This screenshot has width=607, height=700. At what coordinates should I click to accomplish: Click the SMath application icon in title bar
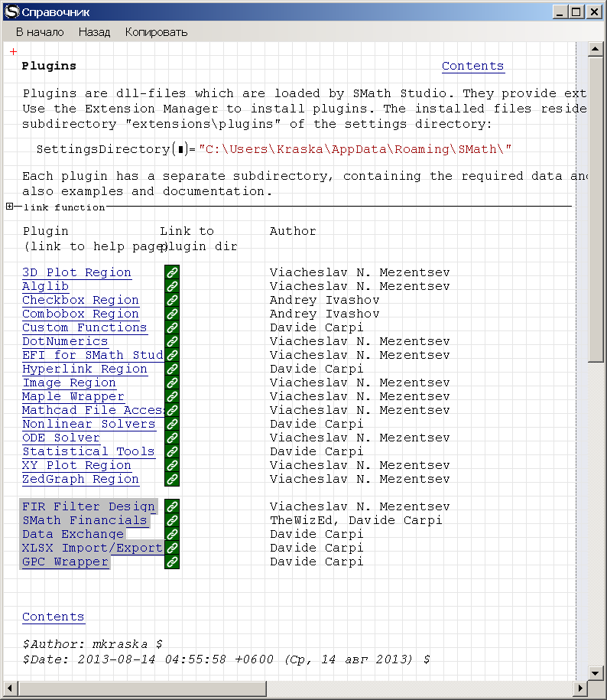(x=11, y=11)
